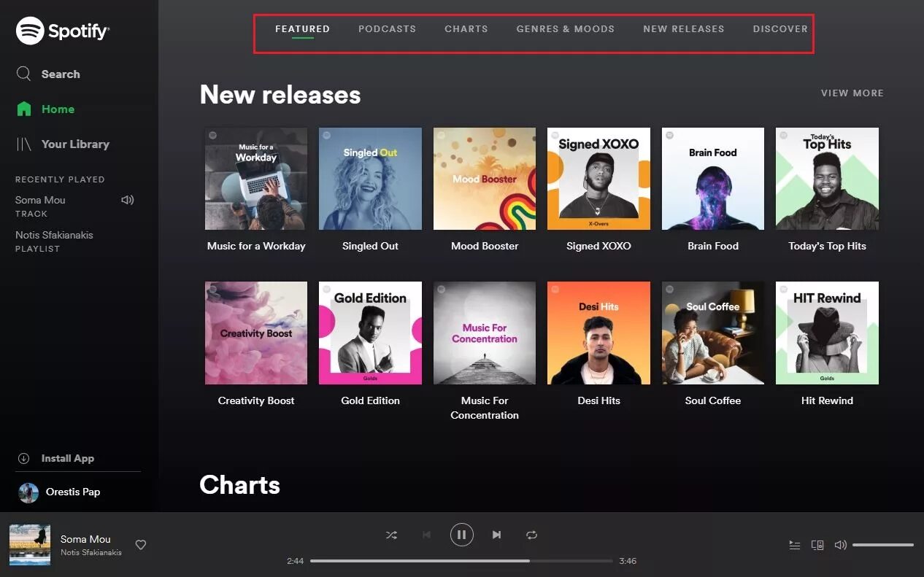The image size is (924, 577).
Task: Click the Soul Coffee title text
Action: [x=713, y=400]
